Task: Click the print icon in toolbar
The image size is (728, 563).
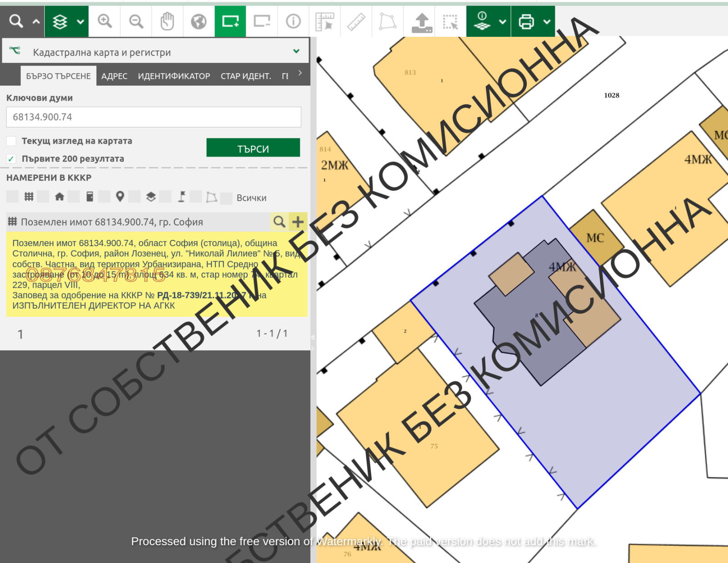Action: [x=526, y=21]
